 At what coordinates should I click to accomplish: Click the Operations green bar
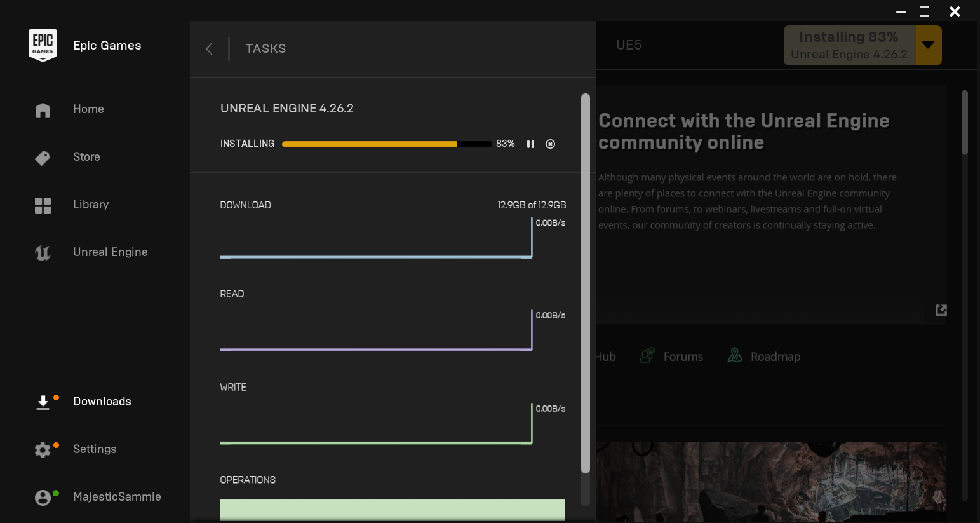pos(393,510)
